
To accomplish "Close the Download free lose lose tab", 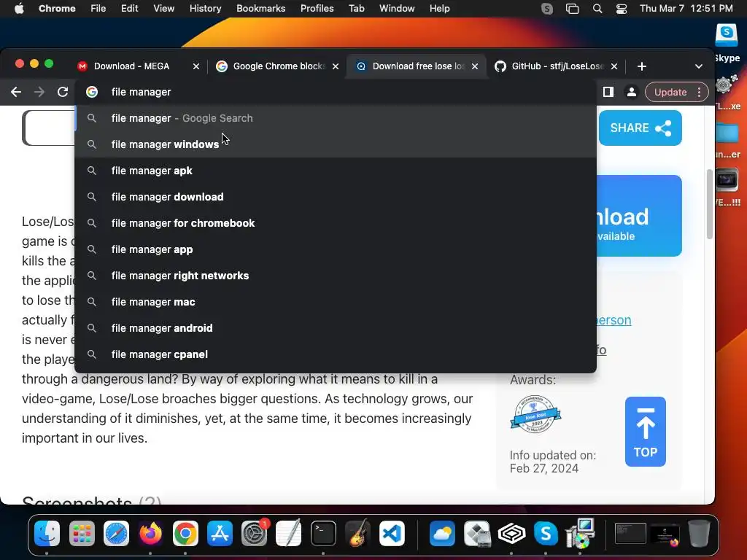I will (x=474, y=66).
